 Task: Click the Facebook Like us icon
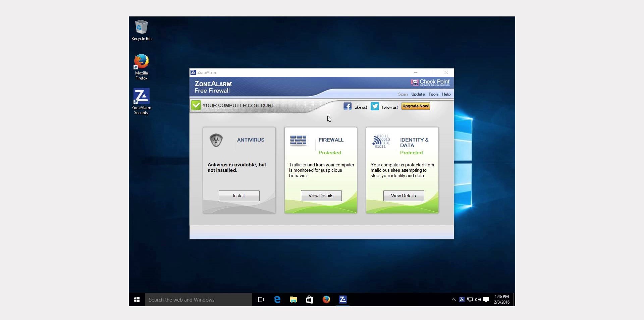click(347, 106)
